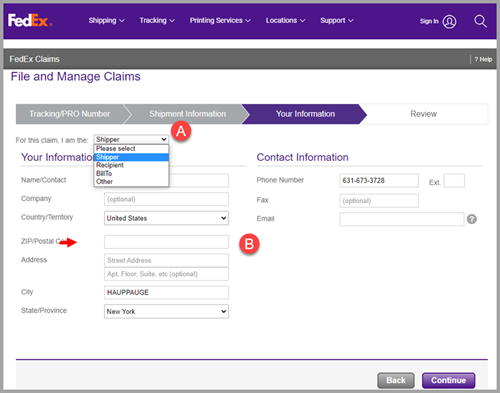The width and height of the screenshot is (500, 393).
Task: Click the Back button
Action: click(x=396, y=380)
